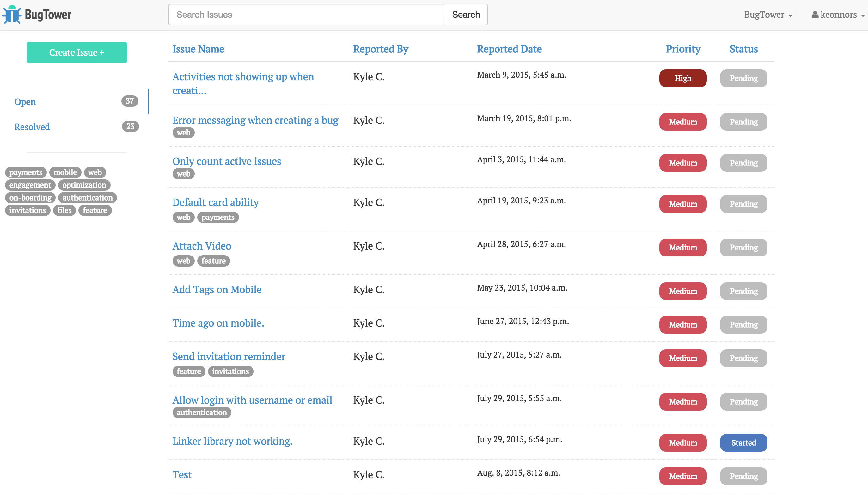Click the Create Issue + button
The width and height of the screenshot is (868, 499).
point(76,52)
